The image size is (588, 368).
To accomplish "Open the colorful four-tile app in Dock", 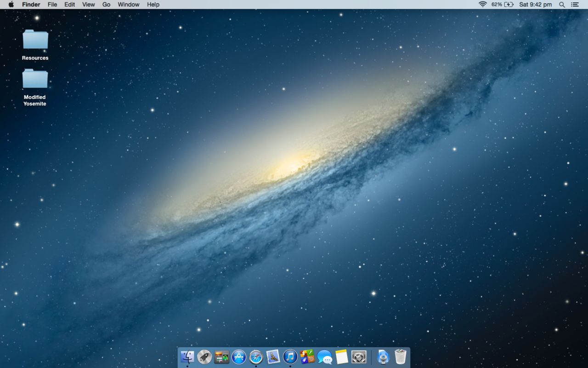I will [x=307, y=356].
